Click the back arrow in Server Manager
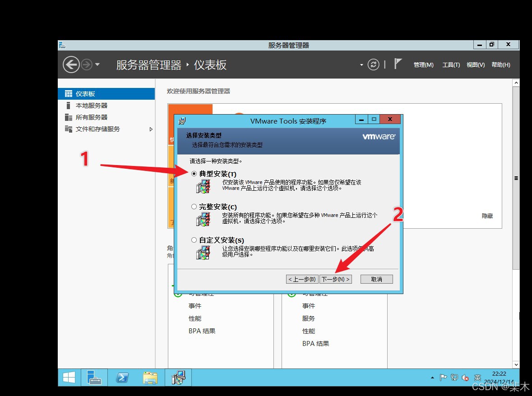The height and width of the screenshot is (396, 532). tap(71, 64)
